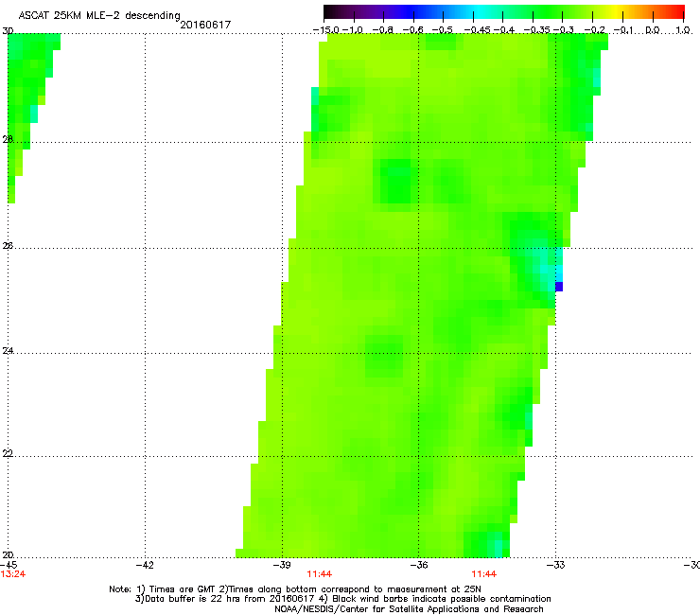Click the 0.0 color scale label
Image resolution: width=700 pixels, height=615 pixels.
coord(653,30)
